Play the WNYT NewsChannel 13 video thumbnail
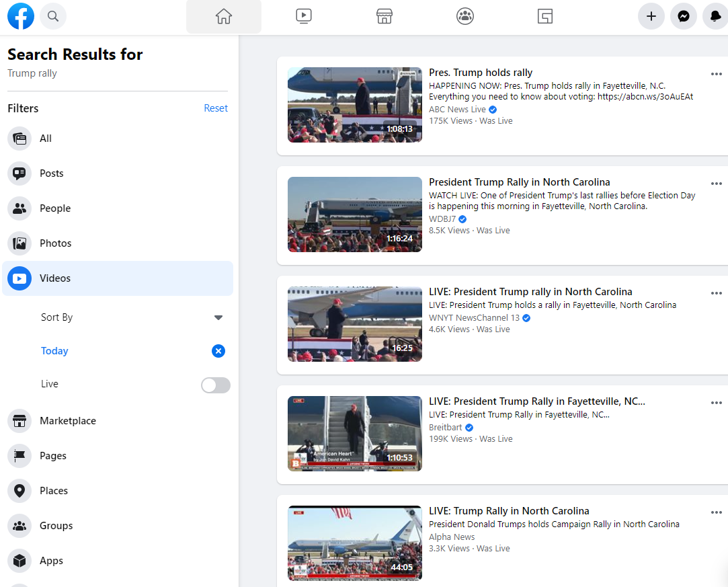Viewport: 728px width, 587px height. click(x=355, y=323)
